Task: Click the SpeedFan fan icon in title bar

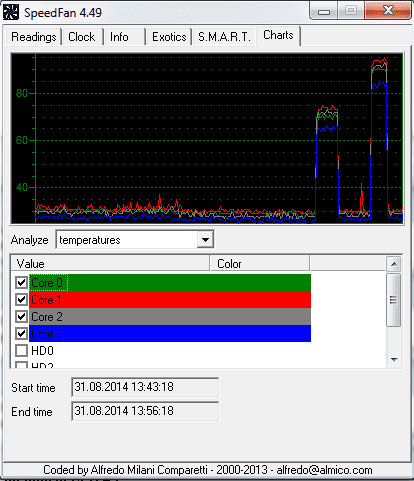Action: [x=11, y=12]
